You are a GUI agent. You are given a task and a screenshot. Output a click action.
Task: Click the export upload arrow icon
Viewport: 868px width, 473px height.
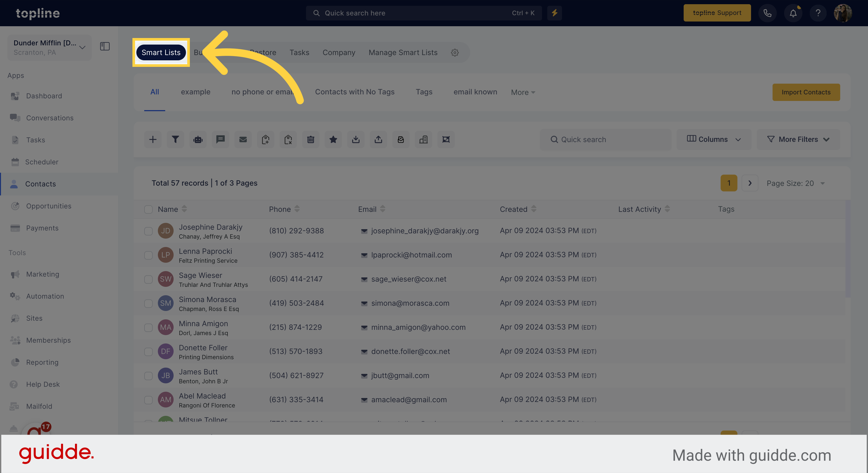(x=378, y=139)
